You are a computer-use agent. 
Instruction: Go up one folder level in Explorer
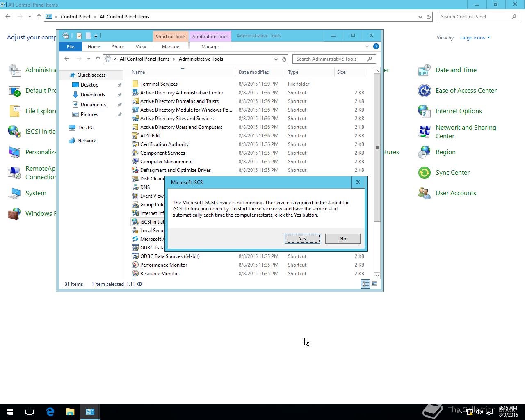tap(98, 59)
